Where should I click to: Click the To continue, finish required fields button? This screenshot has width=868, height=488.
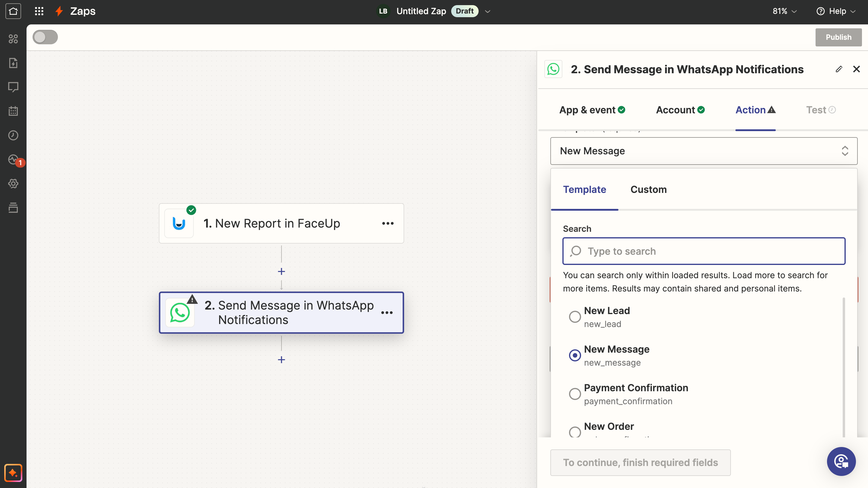coord(640,462)
